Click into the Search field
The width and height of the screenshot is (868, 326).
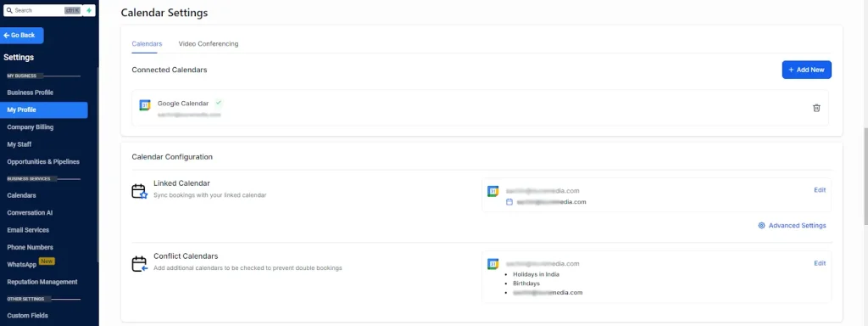pyautogui.click(x=42, y=10)
